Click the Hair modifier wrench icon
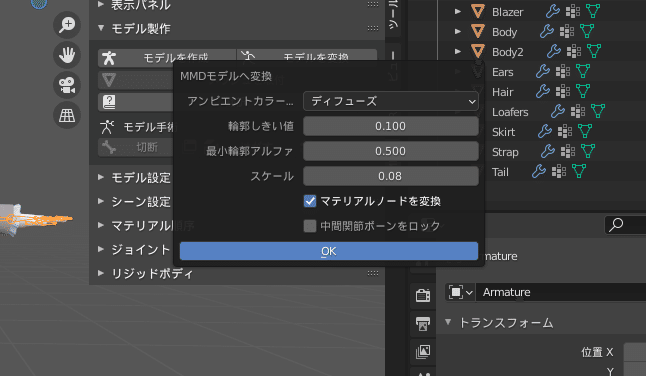 tap(543, 91)
